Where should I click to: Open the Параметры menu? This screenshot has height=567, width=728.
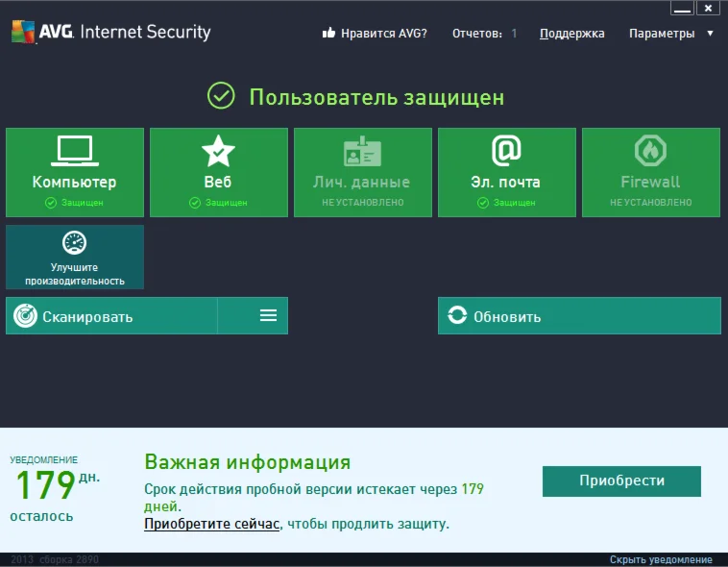(x=662, y=34)
